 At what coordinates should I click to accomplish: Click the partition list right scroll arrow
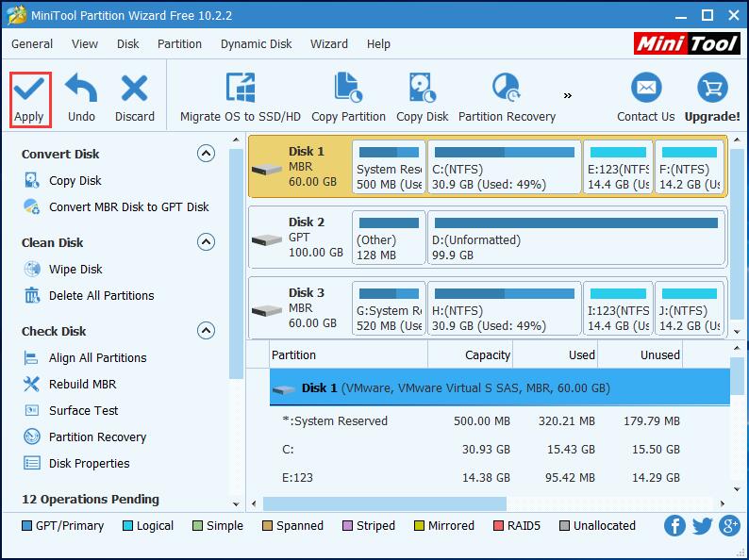click(723, 503)
